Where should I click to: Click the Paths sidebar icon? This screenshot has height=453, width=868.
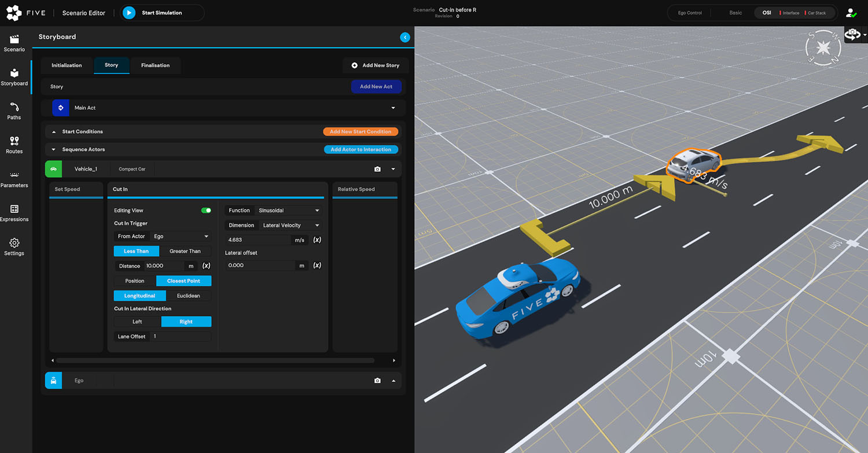14,111
